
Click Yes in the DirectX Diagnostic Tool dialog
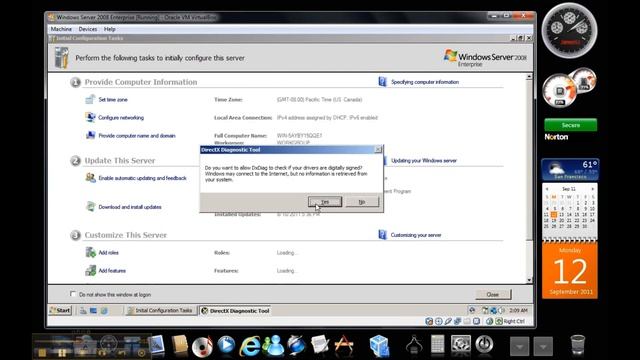pos(324,202)
